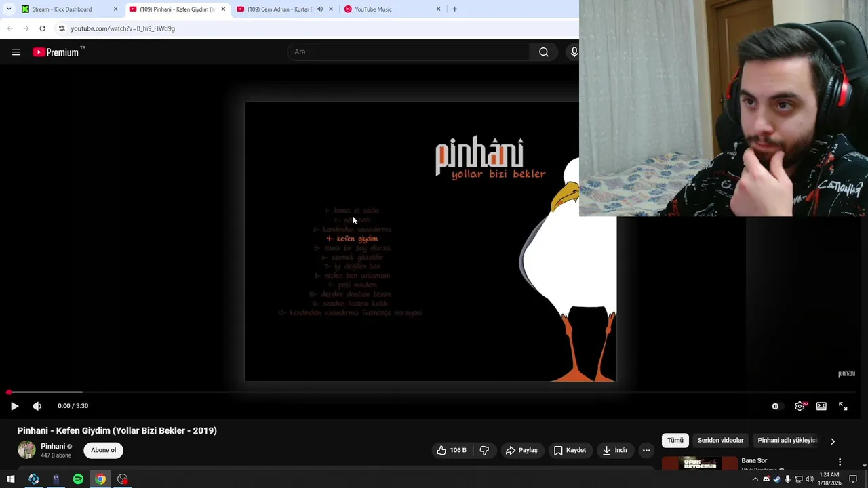Select the Tümü filter chip

tap(675, 440)
